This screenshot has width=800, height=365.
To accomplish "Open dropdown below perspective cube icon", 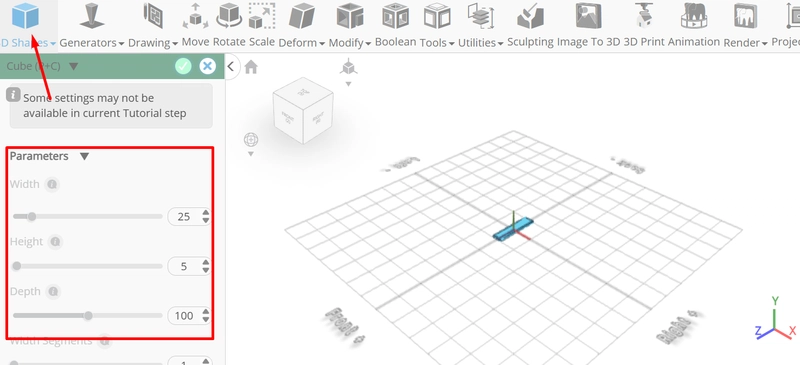I will 348,84.
